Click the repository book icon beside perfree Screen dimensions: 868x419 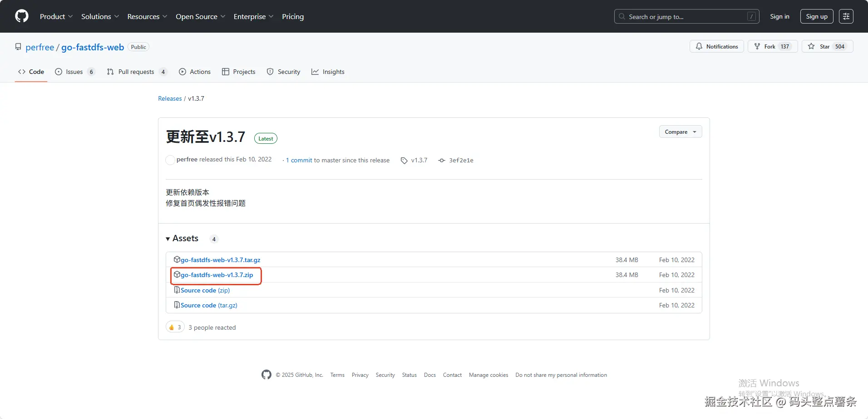tap(18, 47)
